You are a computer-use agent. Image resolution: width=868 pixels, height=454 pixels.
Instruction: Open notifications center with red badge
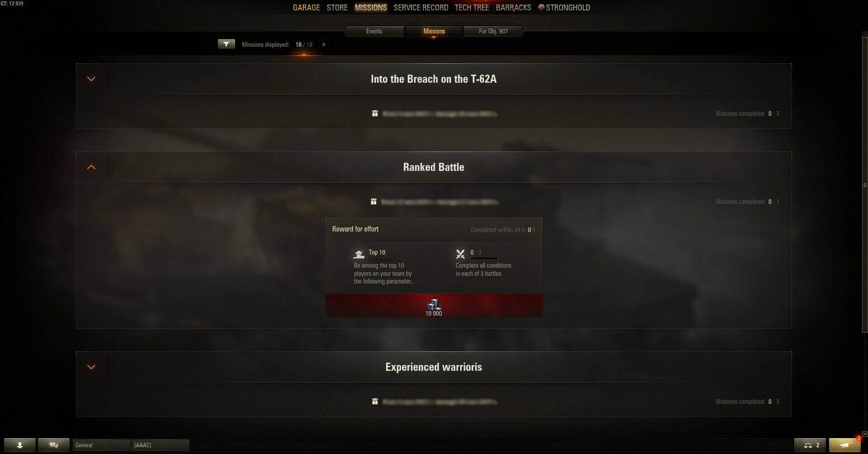coord(844,445)
